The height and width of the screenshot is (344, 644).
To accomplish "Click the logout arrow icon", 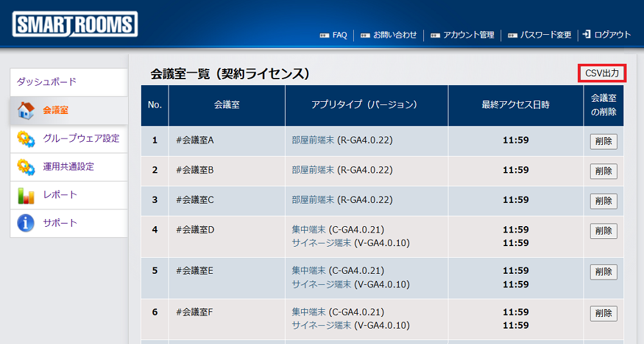I will [587, 35].
